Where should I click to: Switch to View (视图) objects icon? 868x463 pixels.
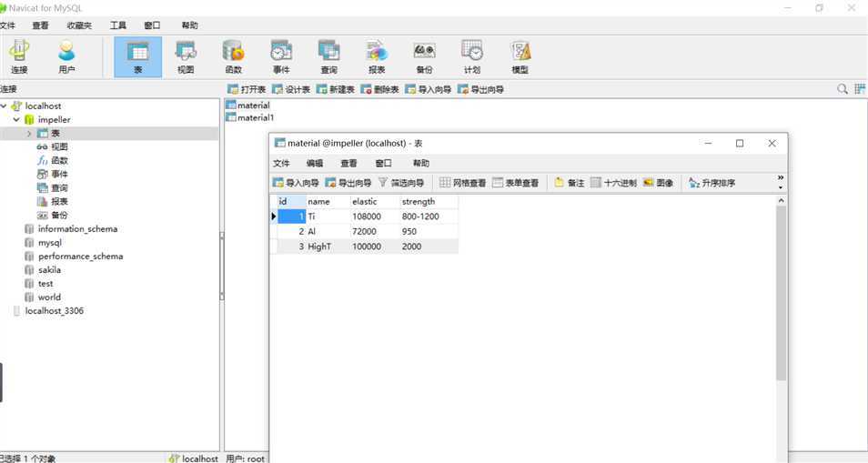(x=186, y=57)
